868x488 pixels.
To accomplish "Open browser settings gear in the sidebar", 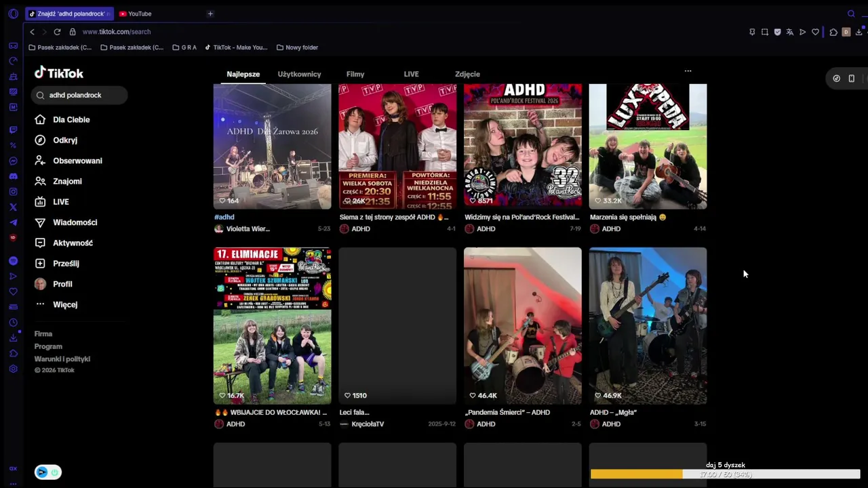I will point(13,369).
